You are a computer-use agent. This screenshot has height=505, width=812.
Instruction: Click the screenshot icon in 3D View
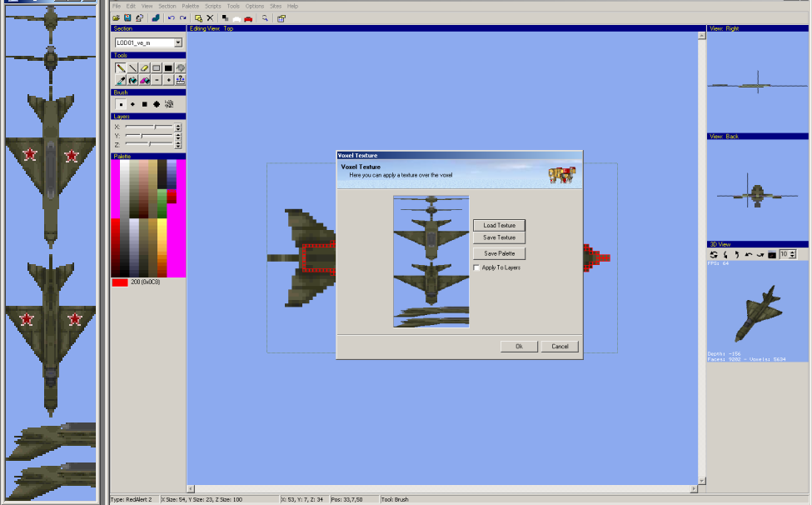click(x=772, y=254)
